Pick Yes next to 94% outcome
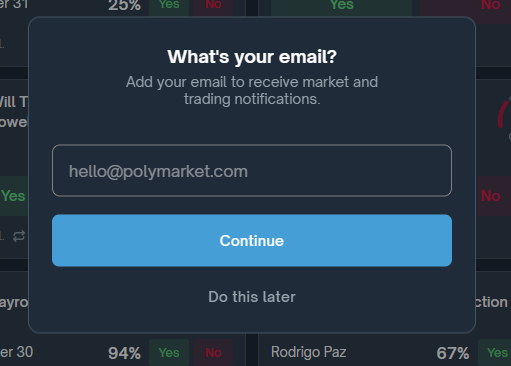 169,353
